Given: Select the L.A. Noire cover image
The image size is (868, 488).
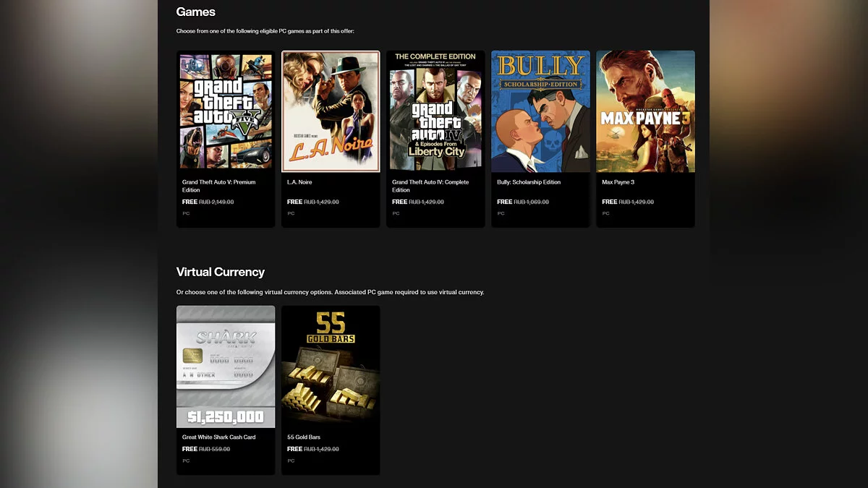Looking at the screenshot, I should pos(331,111).
